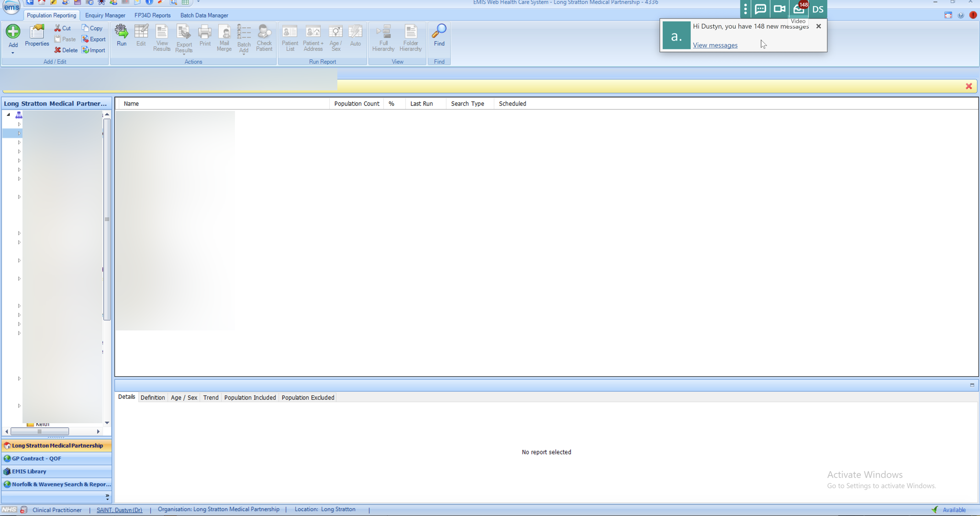This screenshot has width=980, height=516.
Task: Run the Patient + Address report
Action: (x=313, y=38)
